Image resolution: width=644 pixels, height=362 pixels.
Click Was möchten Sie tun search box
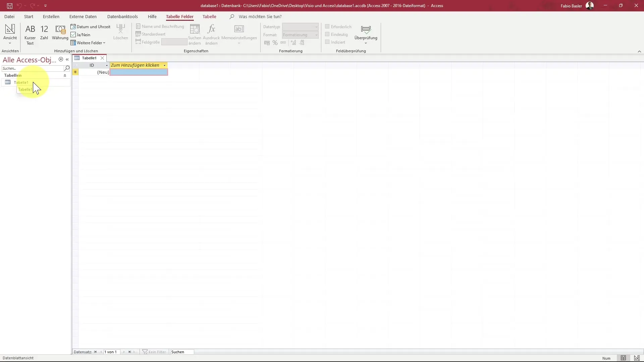260,16
